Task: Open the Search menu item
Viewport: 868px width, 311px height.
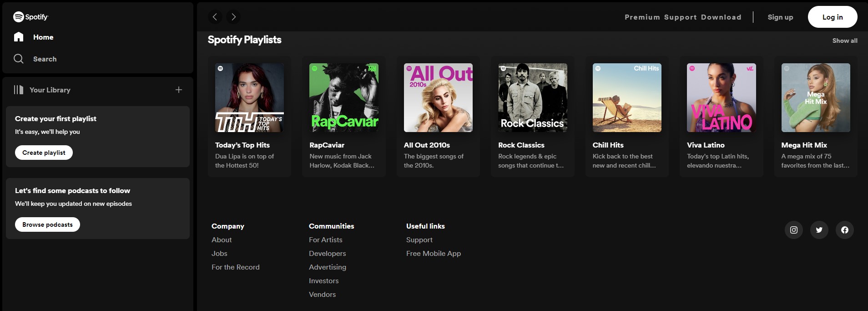Action: click(45, 59)
